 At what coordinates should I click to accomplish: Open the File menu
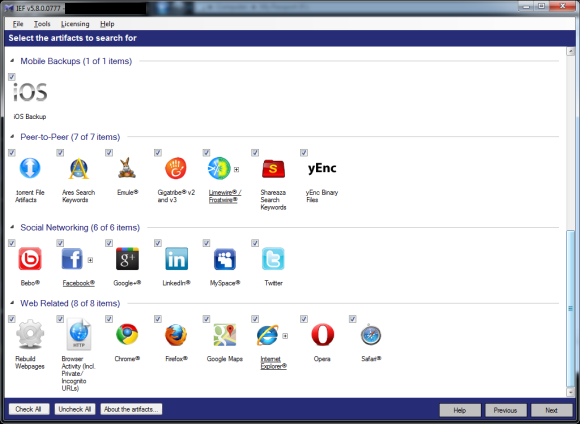pyautogui.click(x=18, y=24)
